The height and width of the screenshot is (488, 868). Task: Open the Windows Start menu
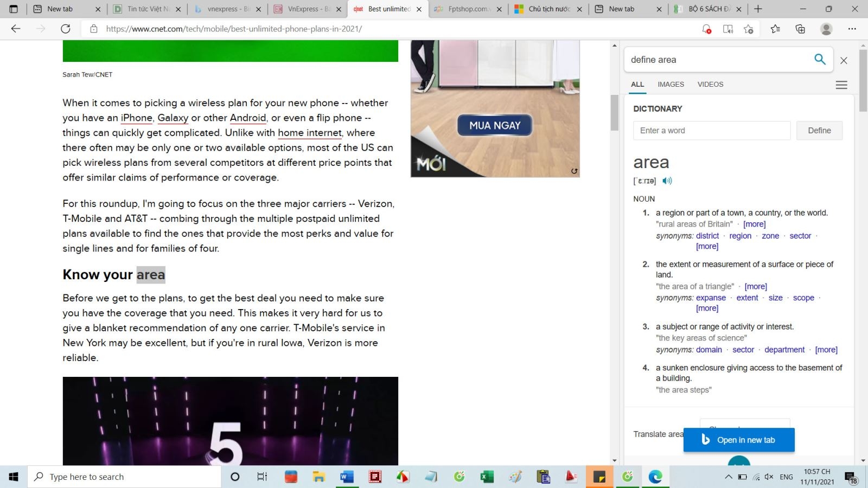coord(14,477)
